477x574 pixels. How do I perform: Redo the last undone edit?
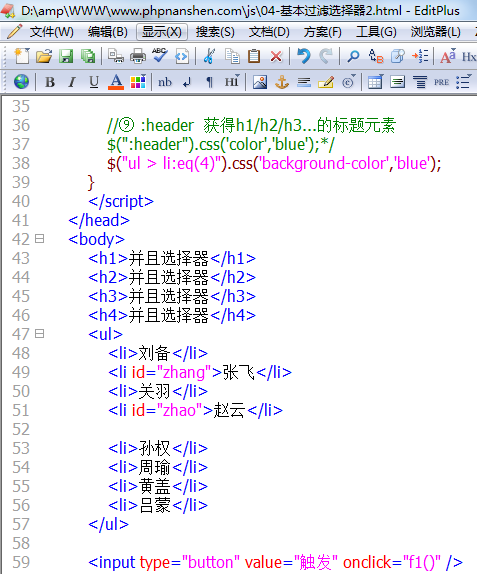325,56
